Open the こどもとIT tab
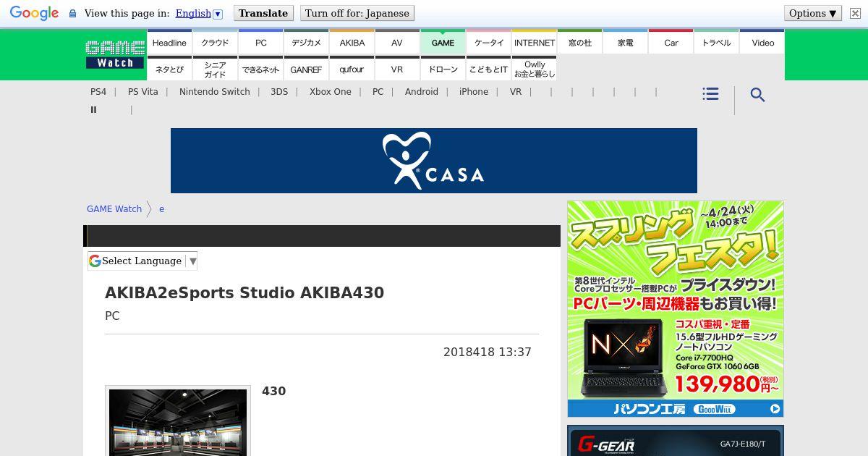 pyautogui.click(x=488, y=69)
